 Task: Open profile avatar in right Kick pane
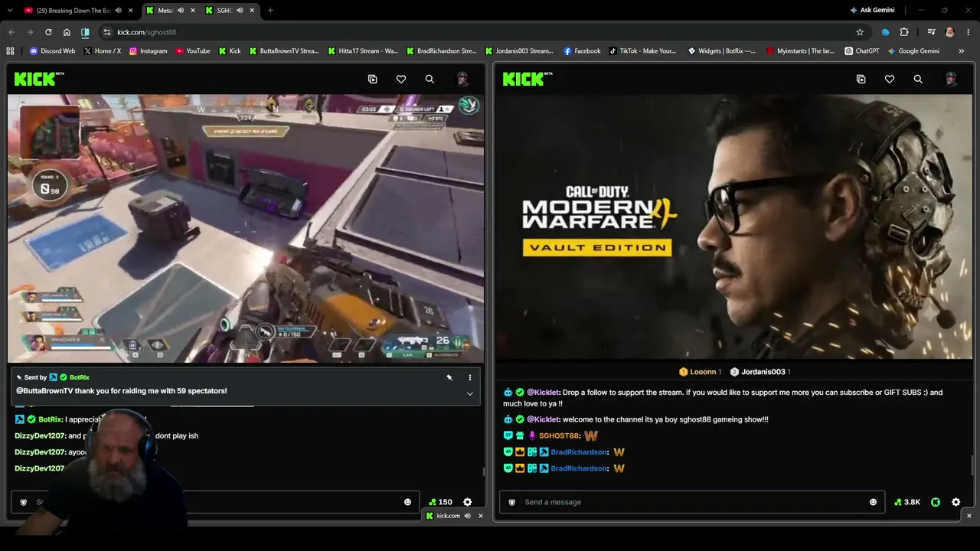coord(951,79)
